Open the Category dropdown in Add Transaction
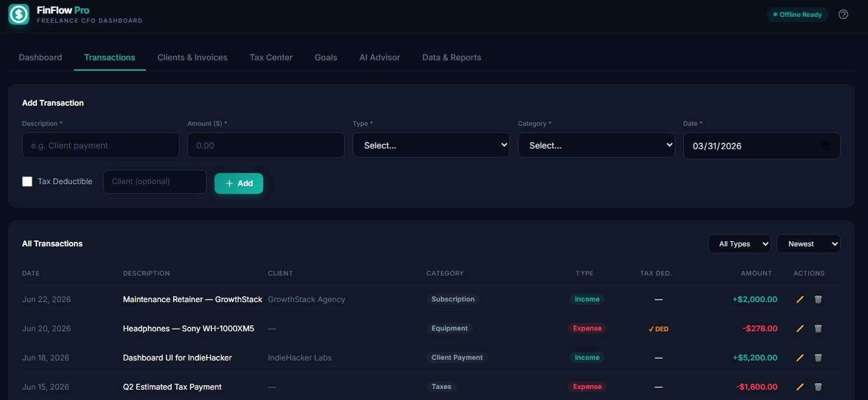The height and width of the screenshot is (400, 868). [596, 145]
